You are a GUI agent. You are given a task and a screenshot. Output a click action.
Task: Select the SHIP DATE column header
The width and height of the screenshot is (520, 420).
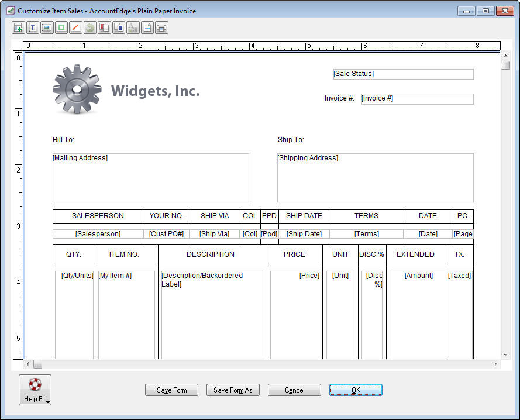[x=304, y=216]
